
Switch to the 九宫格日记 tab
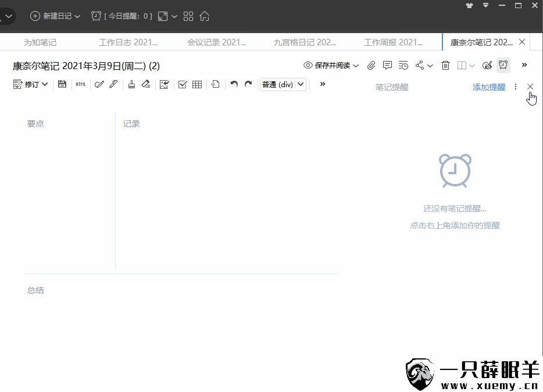(305, 42)
